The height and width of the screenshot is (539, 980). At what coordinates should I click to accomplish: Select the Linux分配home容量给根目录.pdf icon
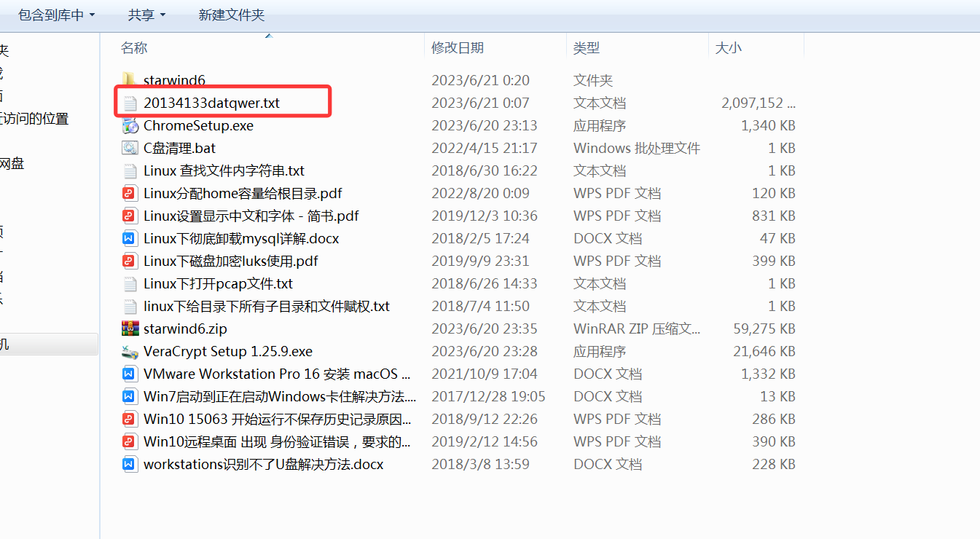point(130,193)
